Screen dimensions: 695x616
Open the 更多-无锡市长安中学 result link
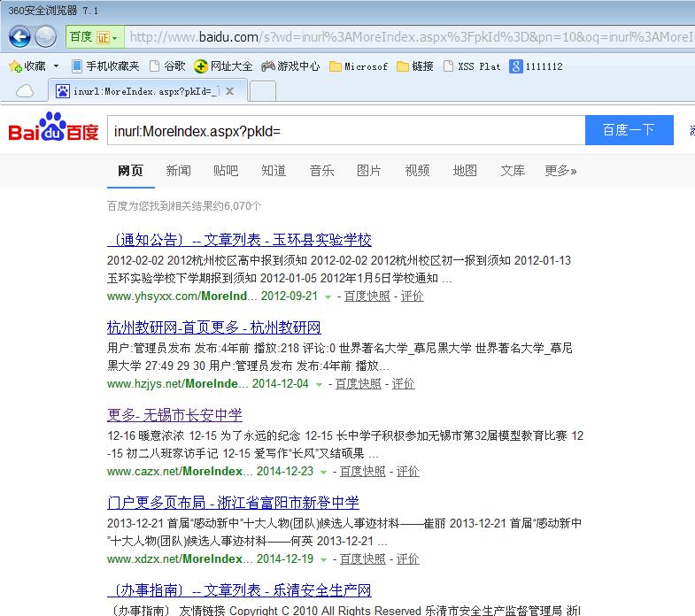tap(174, 415)
